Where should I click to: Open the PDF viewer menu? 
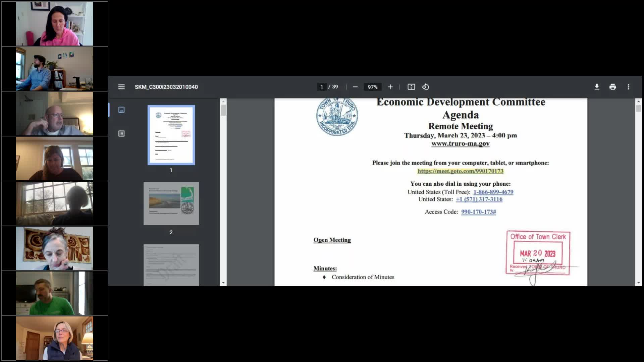[121, 87]
